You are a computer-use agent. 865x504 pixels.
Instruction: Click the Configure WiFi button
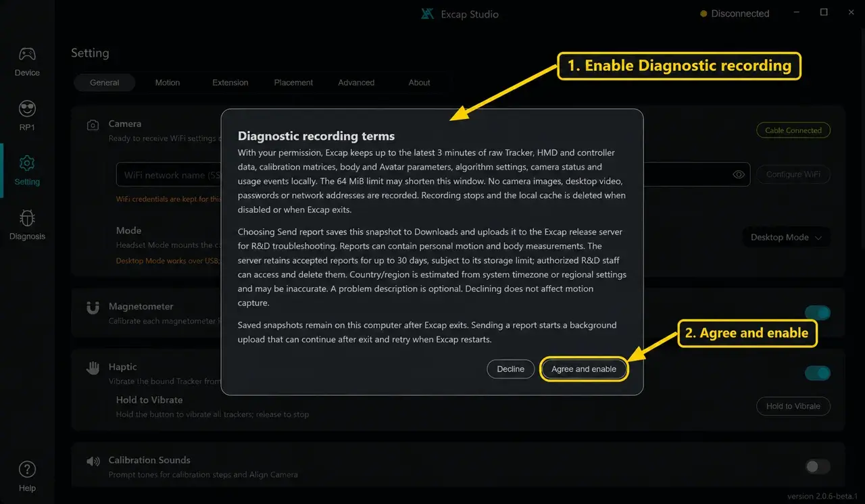(793, 174)
